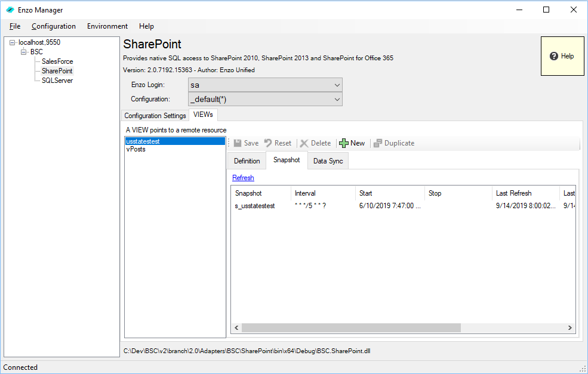Click the question mark Help icon
588x374 pixels.
pos(554,56)
